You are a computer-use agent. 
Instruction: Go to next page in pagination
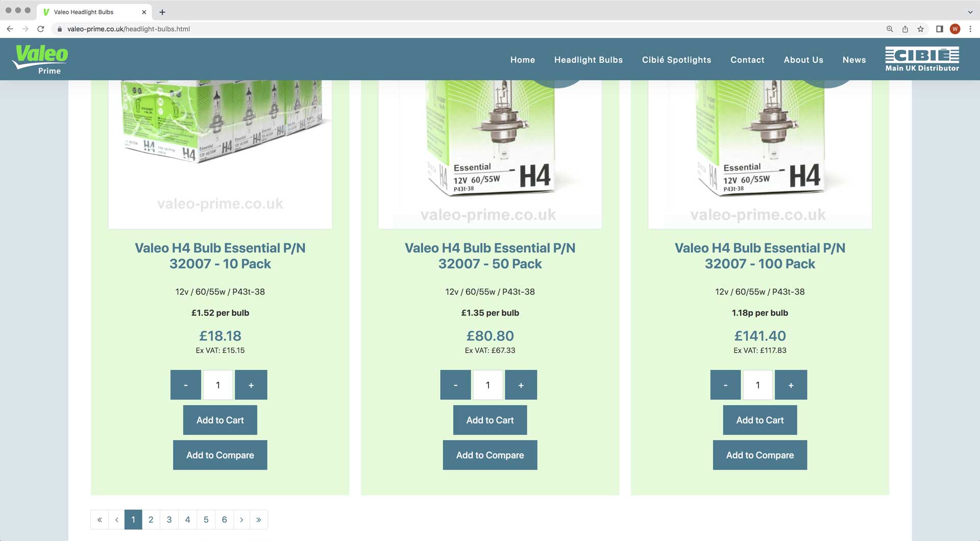[x=241, y=520]
